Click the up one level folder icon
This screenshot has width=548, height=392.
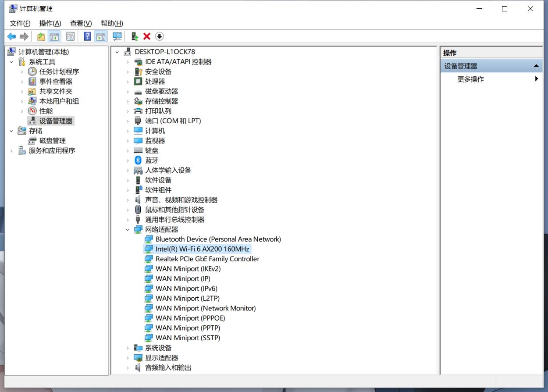click(x=41, y=36)
